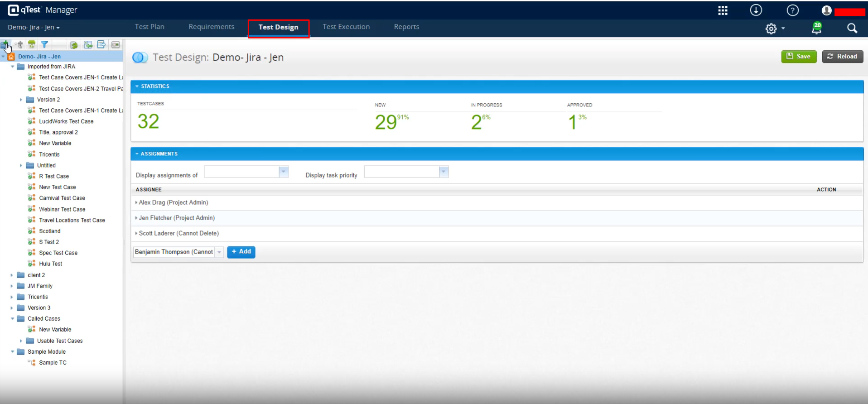Expand the Version 2 folder
The width and height of the screenshot is (868, 404).
(x=21, y=100)
